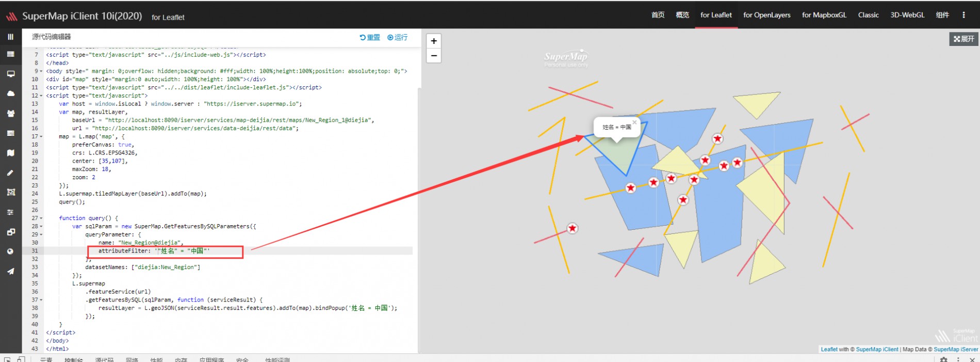Viewport: 980px width, 362px height.
Task: Reset the code with 重置
Action: 370,37
